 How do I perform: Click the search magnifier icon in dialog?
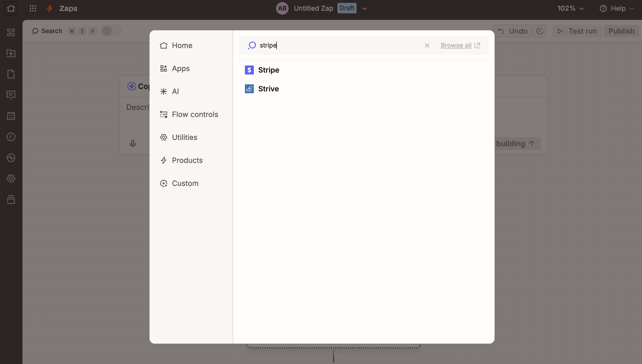[252, 45]
